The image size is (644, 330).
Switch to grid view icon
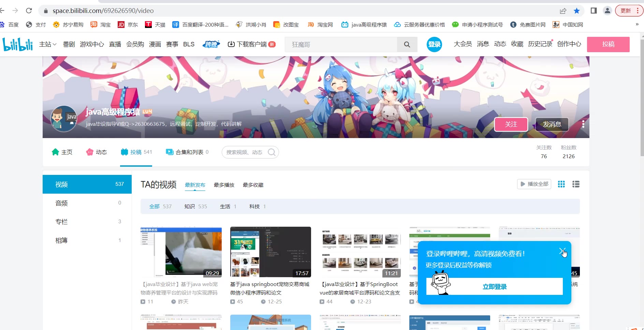click(561, 184)
